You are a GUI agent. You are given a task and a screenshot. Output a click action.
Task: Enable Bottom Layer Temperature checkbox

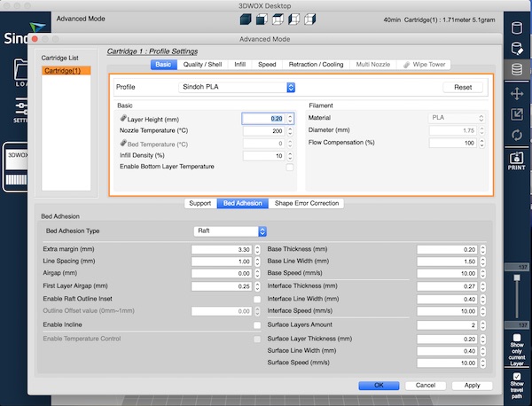tap(289, 167)
